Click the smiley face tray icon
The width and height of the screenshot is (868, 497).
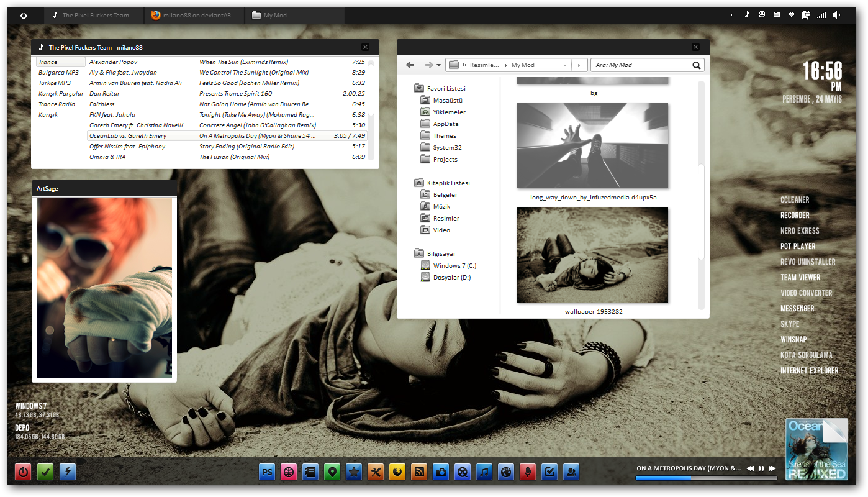coord(762,15)
